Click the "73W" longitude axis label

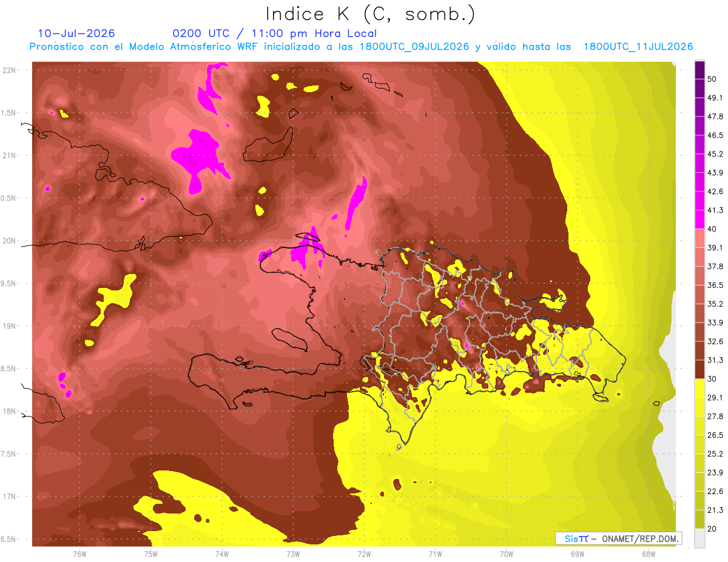[x=292, y=553]
